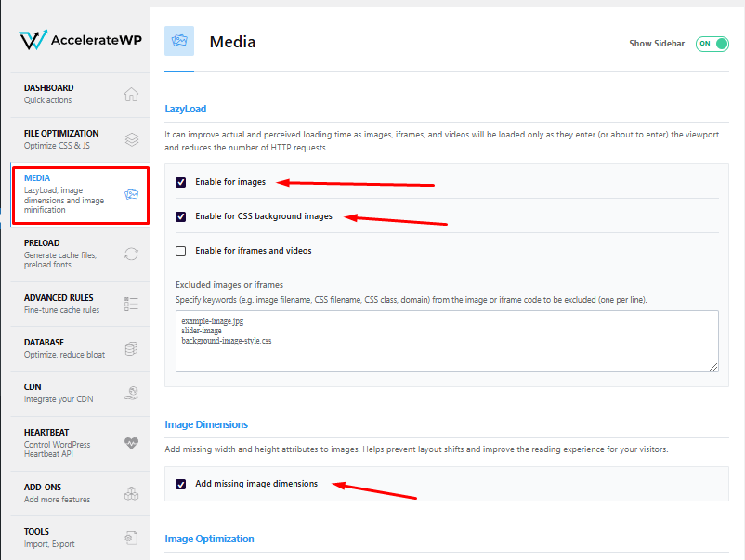
Task: Click the LazyLoad section heading
Action: (185, 109)
